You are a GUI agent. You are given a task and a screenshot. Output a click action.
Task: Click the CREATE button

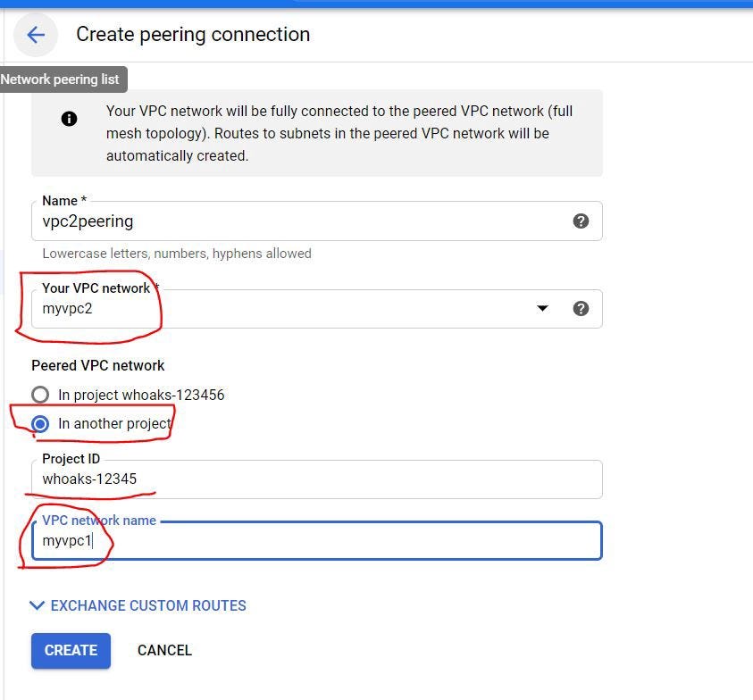[71, 651]
